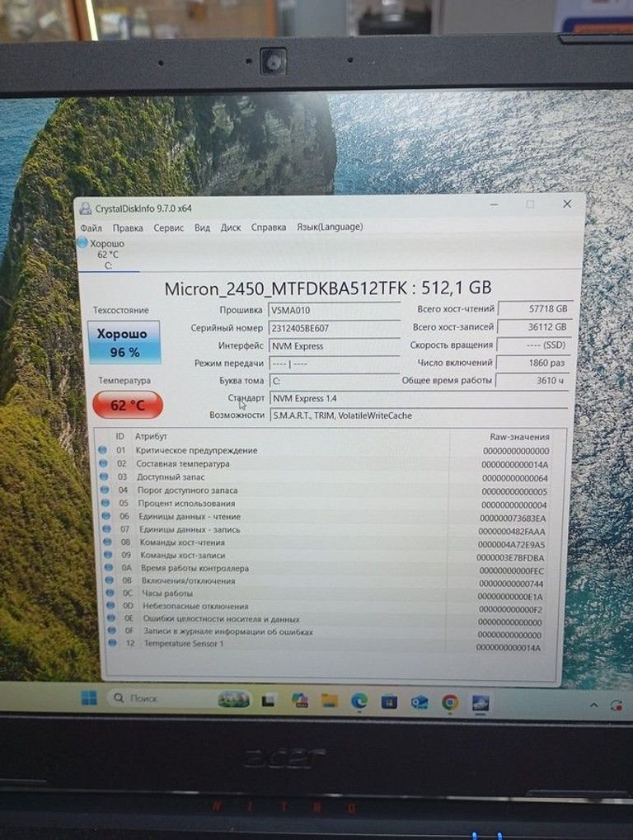Select row 05 Процент использования
This screenshot has height=840, width=633.
tap(325, 504)
